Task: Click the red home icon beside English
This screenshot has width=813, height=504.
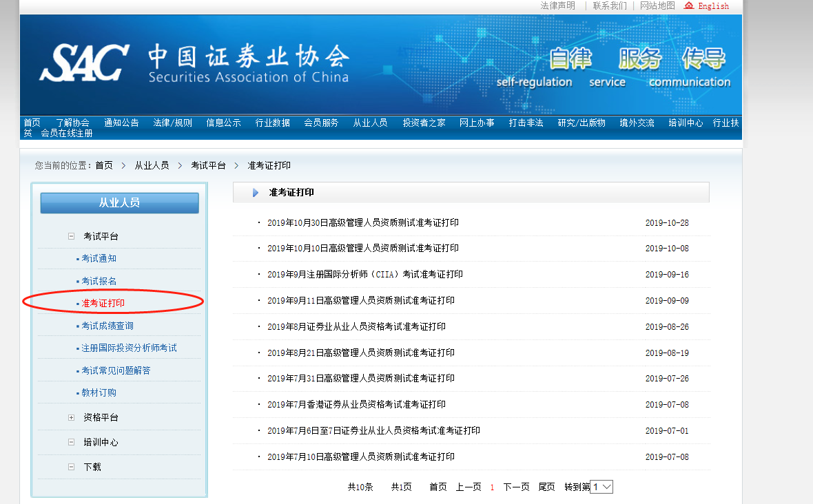Action: (688, 6)
